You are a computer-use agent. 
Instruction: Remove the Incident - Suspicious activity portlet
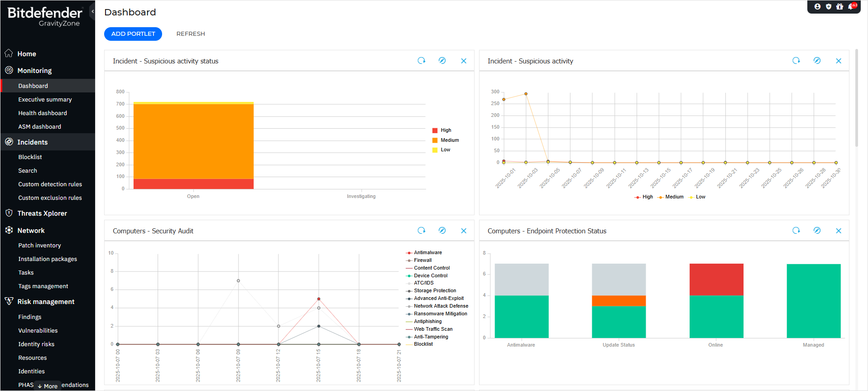(x=838, y=61)
